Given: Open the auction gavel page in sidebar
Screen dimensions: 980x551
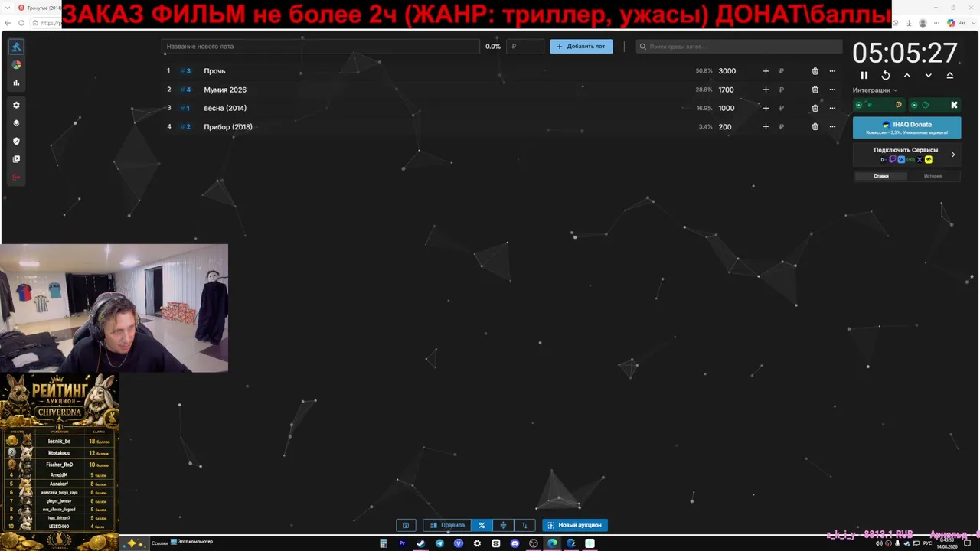Looking at the screenshot, I should [16, 47].
